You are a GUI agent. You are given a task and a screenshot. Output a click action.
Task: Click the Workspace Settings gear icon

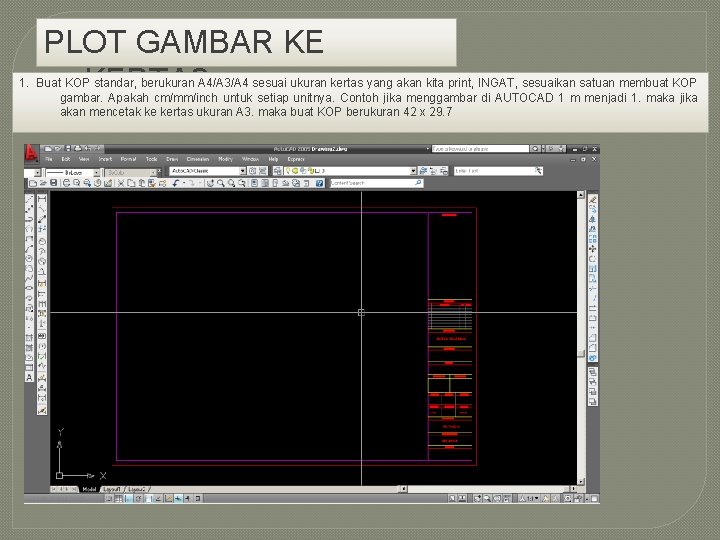(x=252, y=171)
